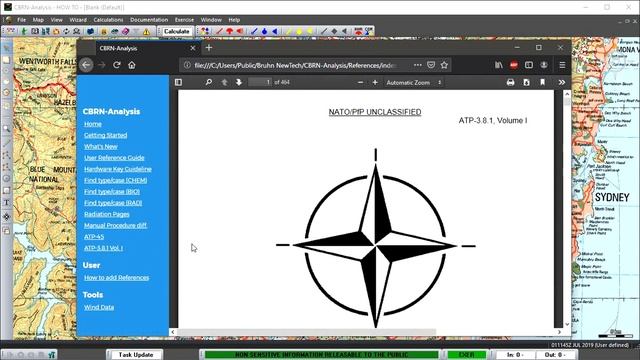
Task: Bookmark this page with the star icon
Action: (x=444, y=65)
